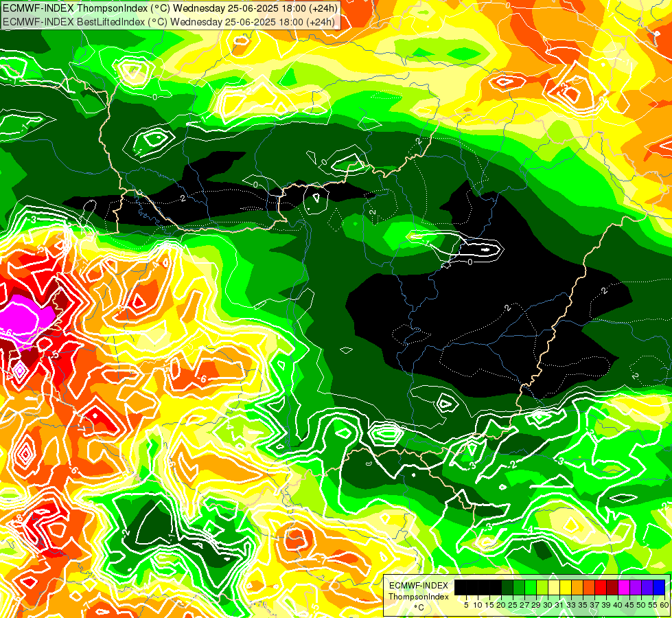Click the legend tick value 40

[618, 605]
